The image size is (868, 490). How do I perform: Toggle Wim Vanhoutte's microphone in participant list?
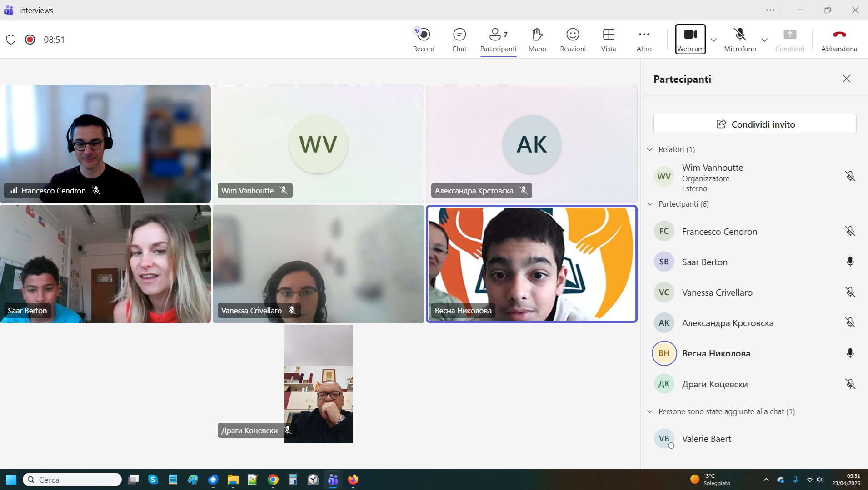[850, 176]
